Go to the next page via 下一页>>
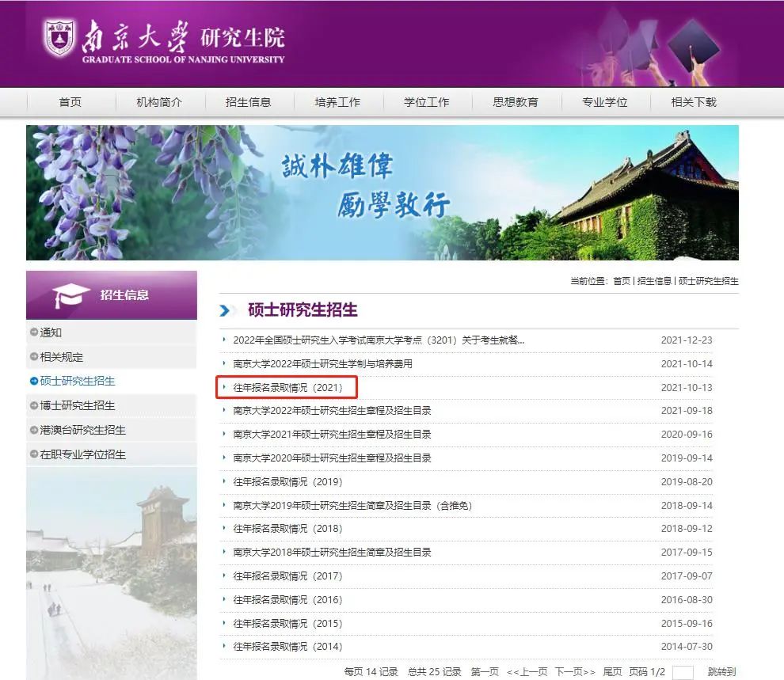The image size is (784, 680). pyautogui.click(x=575, y=672)
